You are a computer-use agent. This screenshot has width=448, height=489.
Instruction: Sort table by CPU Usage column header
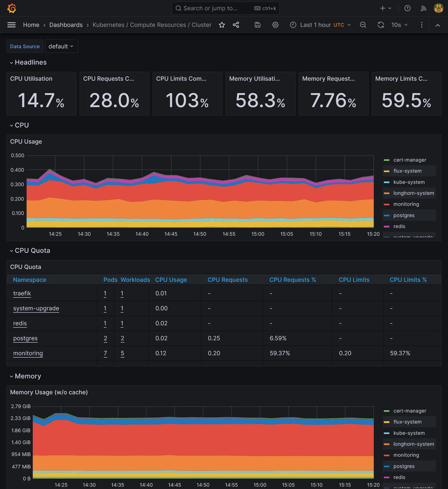[x=171, y=280]
